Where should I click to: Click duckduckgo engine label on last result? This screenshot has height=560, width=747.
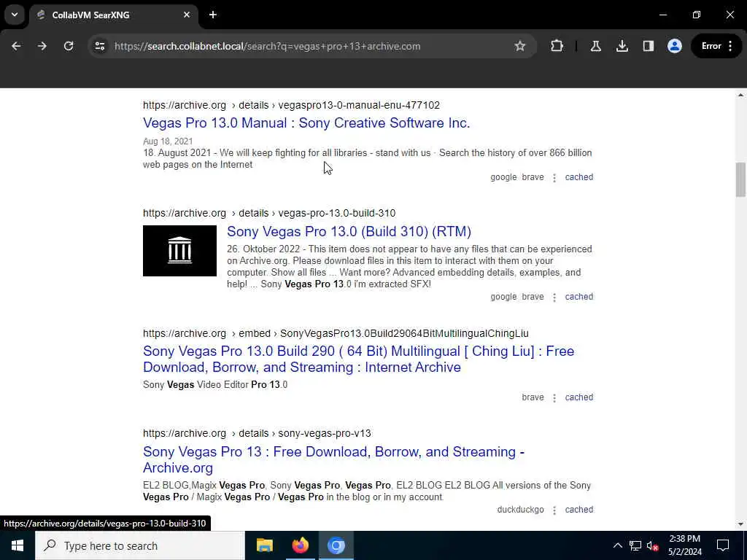pyautogui.click(x=520, y=510)
